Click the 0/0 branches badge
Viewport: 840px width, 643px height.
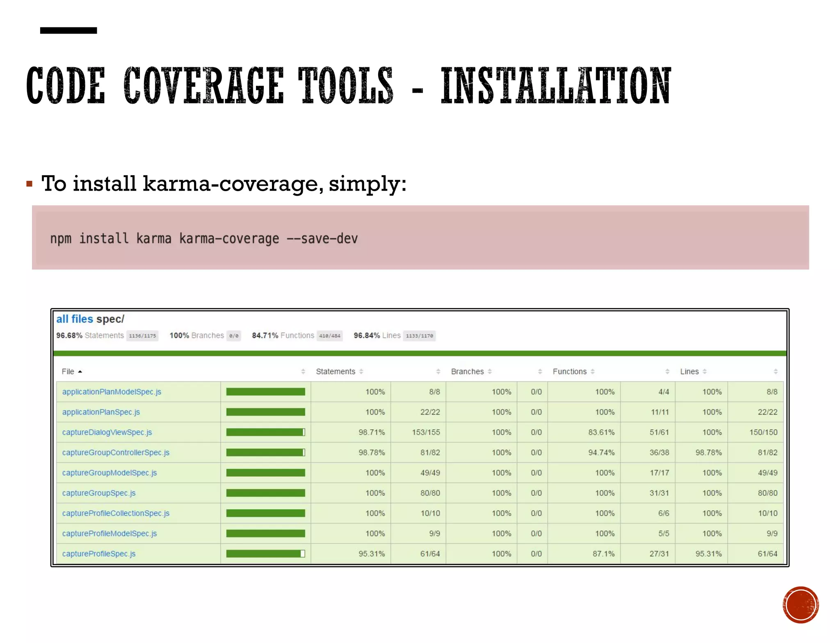[x=234, y=336]
